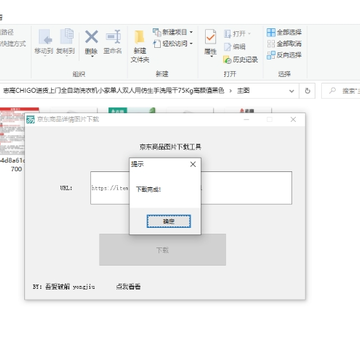Close the 提示 dialog with its X

(x=193, y=164)
